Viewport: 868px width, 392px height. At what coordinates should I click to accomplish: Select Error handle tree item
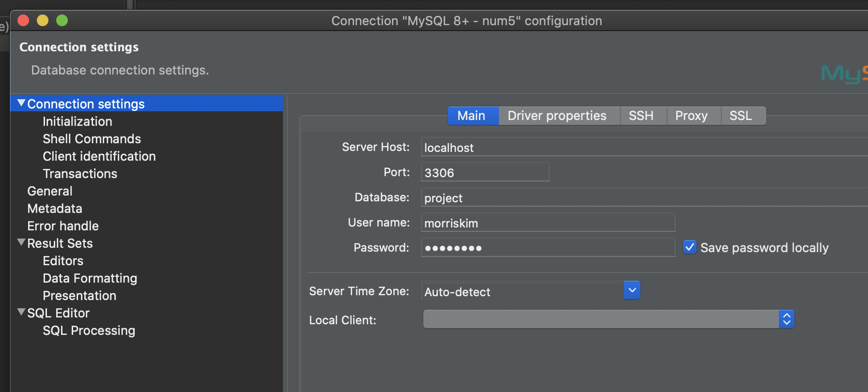(x=63, y=226)
